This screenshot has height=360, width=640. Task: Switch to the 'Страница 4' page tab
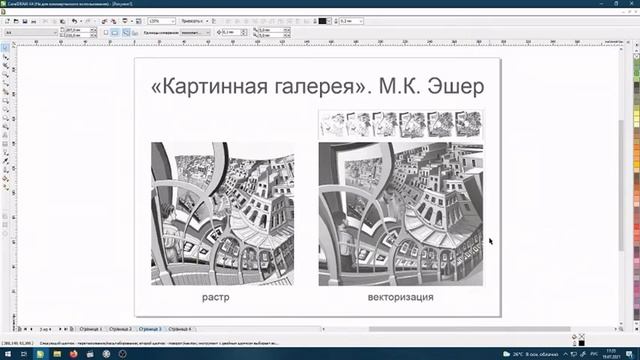180,329
